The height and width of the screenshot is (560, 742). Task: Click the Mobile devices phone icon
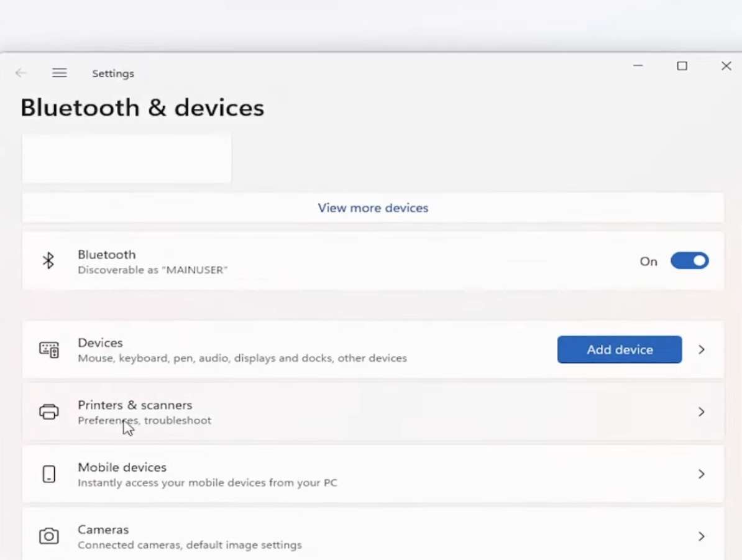click(48, 474)
